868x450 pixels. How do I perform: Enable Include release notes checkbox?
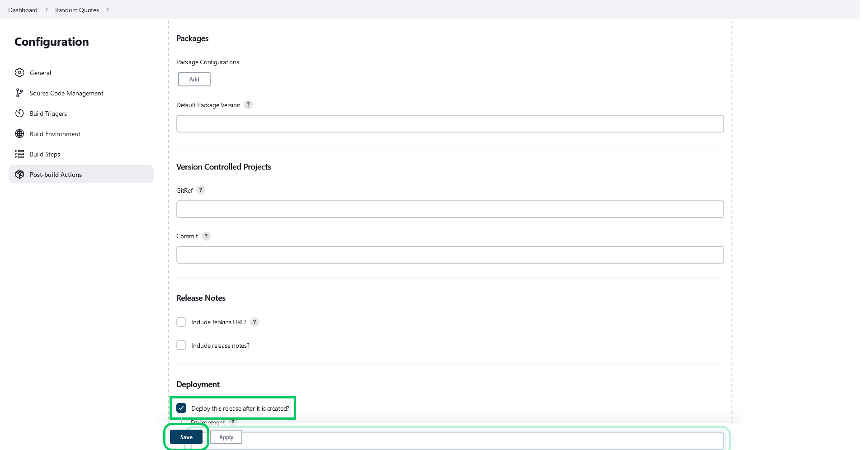pyautogui.click(x=181, y=345)
